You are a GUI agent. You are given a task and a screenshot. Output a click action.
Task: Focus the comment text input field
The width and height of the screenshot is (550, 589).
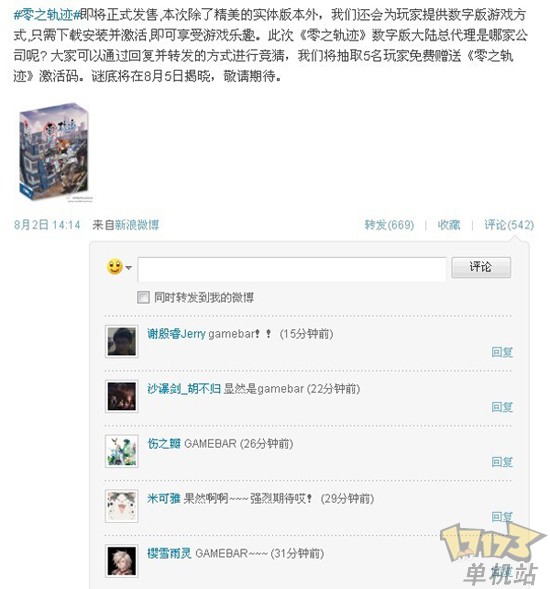[x=292, y=269]
